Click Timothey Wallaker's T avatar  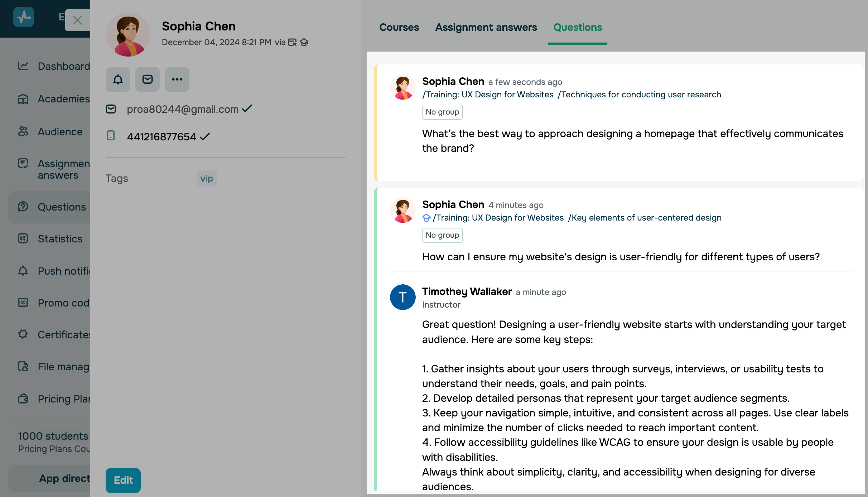coord(402,297)
